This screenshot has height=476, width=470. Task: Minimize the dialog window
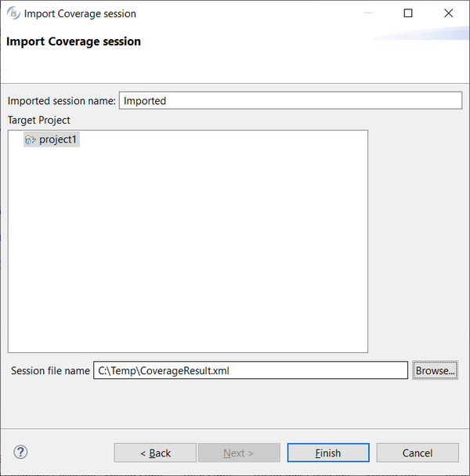[368, 13]
